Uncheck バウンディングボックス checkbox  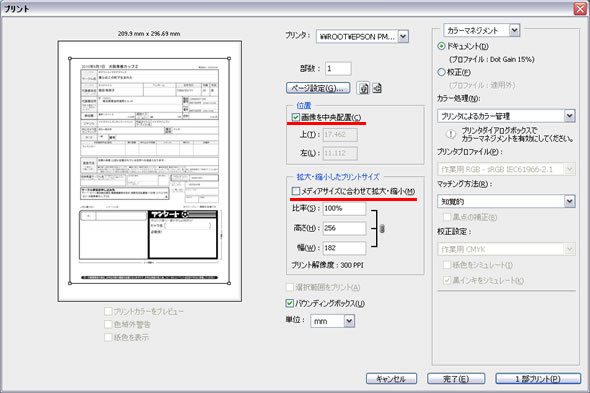click(289, 303)
